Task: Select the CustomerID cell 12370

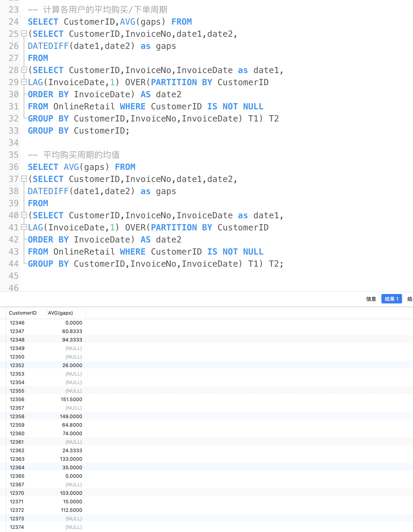Action: 17,493
